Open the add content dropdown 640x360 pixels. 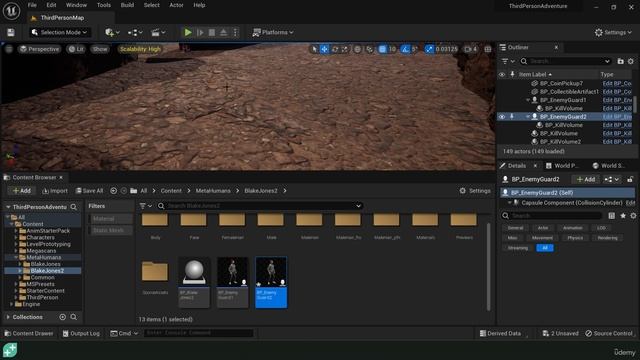tap(112, 32)
